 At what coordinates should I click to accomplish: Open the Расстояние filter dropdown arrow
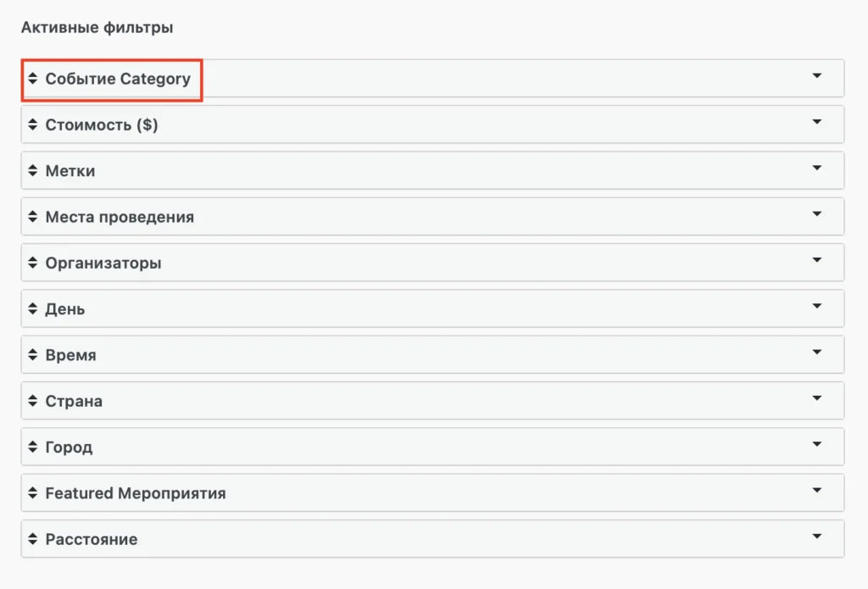[817, 536]
